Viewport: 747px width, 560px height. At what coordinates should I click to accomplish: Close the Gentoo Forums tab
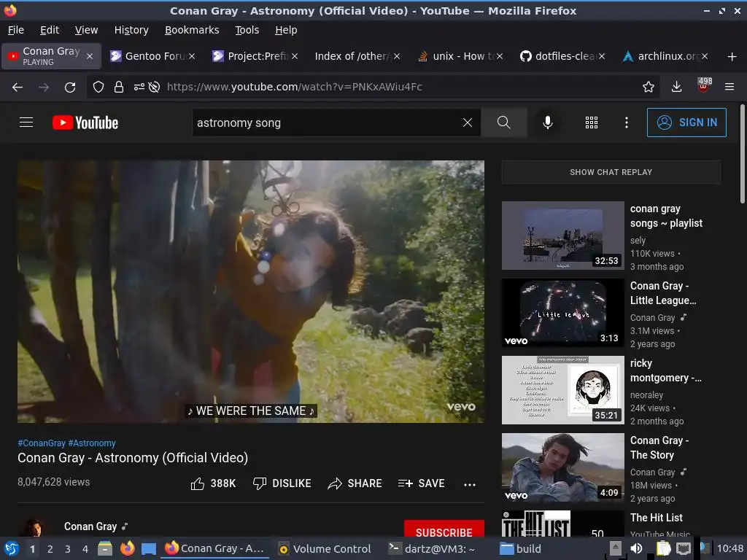(x=192, y=56)
